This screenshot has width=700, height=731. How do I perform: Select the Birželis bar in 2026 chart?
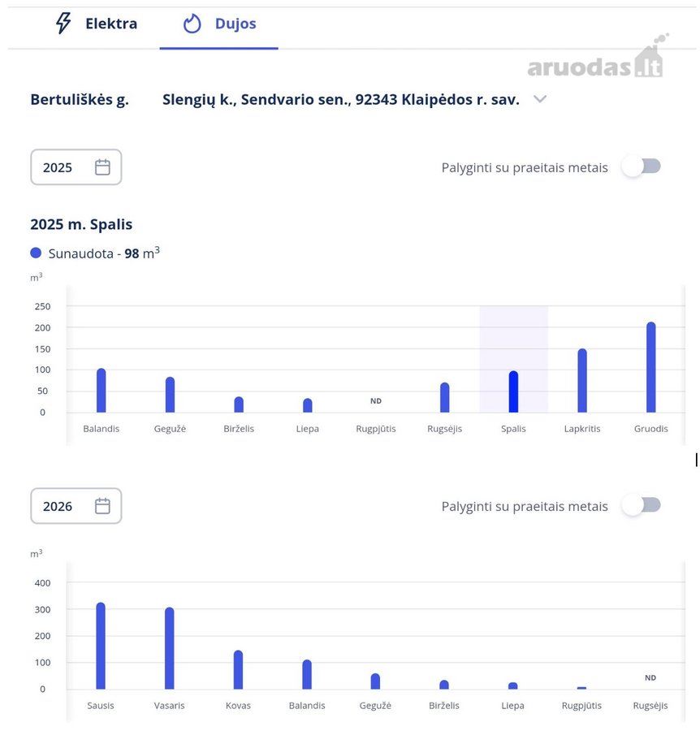coord(444,685)
